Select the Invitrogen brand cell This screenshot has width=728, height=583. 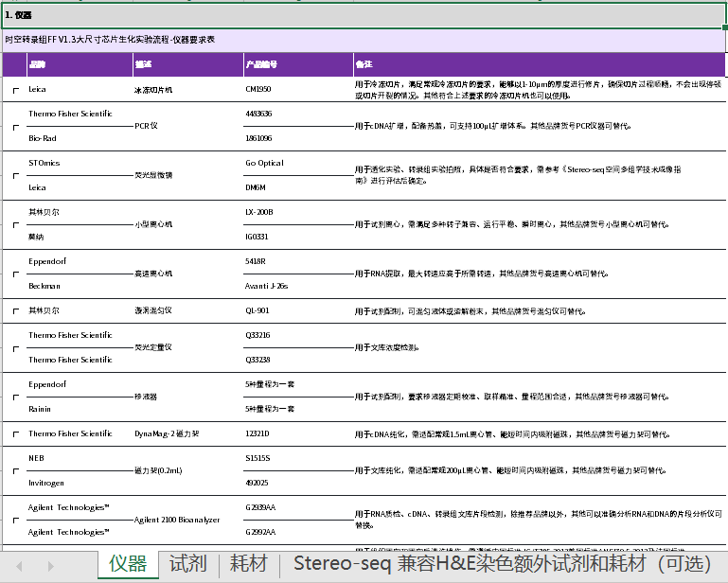[x=80, y=483]
